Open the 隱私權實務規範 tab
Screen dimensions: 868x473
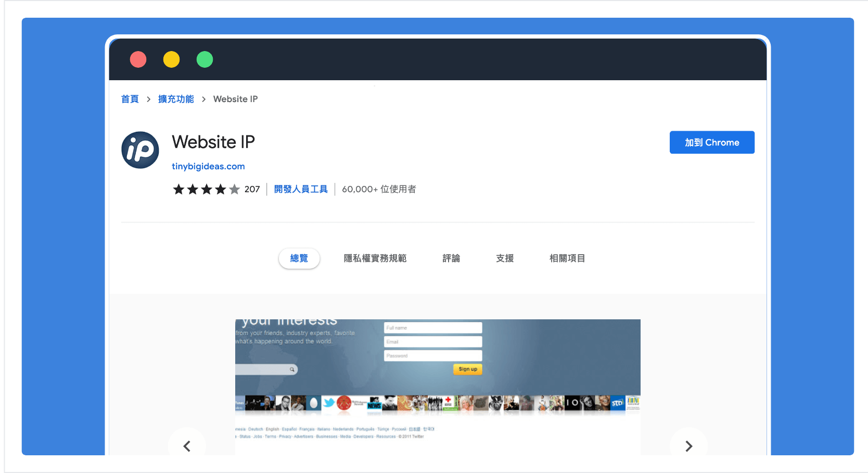pos(375,258)
